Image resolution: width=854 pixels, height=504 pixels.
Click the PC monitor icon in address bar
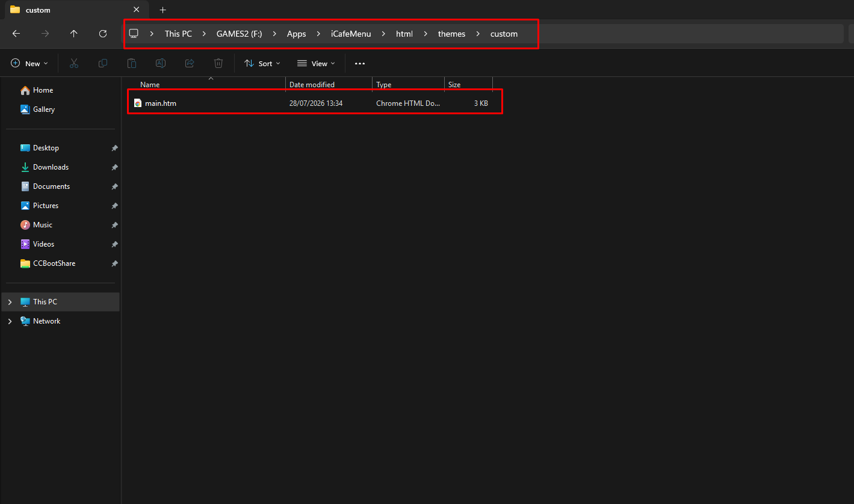[x=134, y=34]
